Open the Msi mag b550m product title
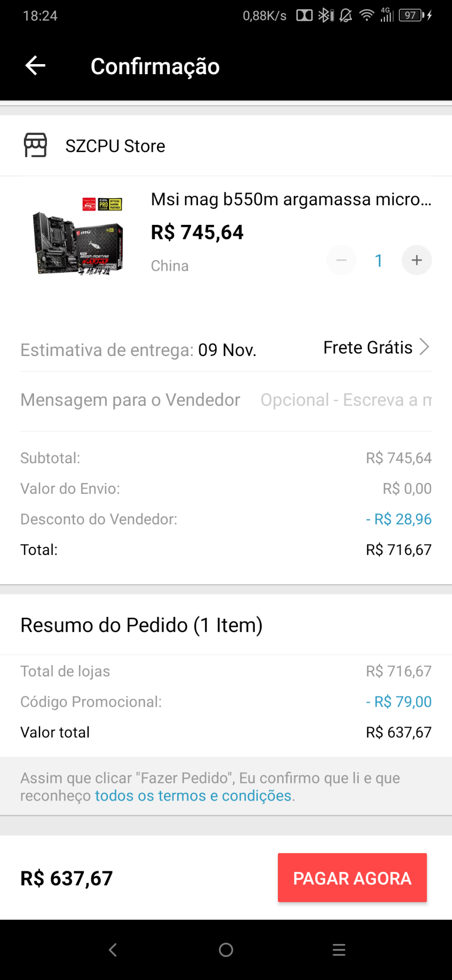This screenshot has height=980, width=452. [x=291, y=199]
